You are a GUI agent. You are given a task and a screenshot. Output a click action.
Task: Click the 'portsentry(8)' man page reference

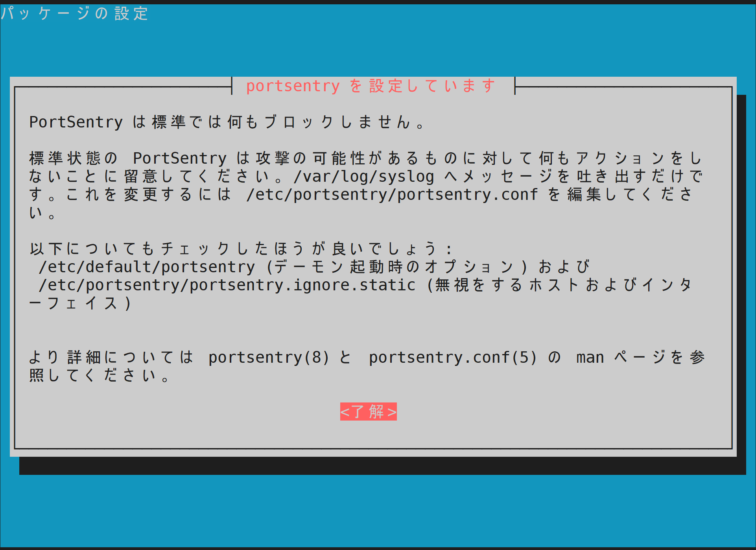point(269,357)
